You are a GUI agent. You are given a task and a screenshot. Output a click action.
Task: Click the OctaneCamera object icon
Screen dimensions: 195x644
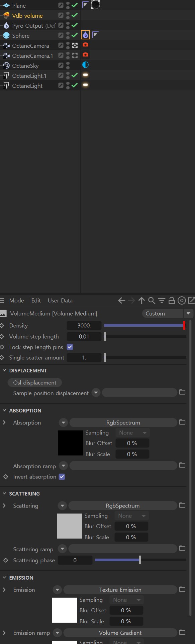pyautogui.click(x=6, y=45)
